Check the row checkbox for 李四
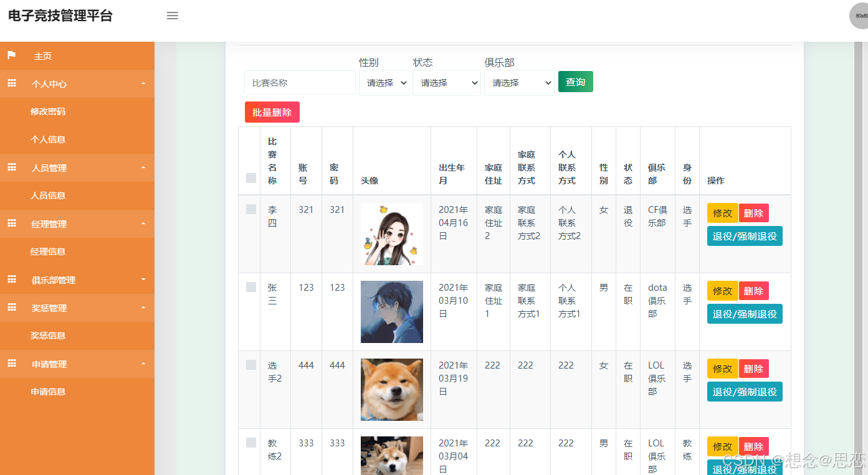This screenshot has width=868, height=475. coord(251,209)
